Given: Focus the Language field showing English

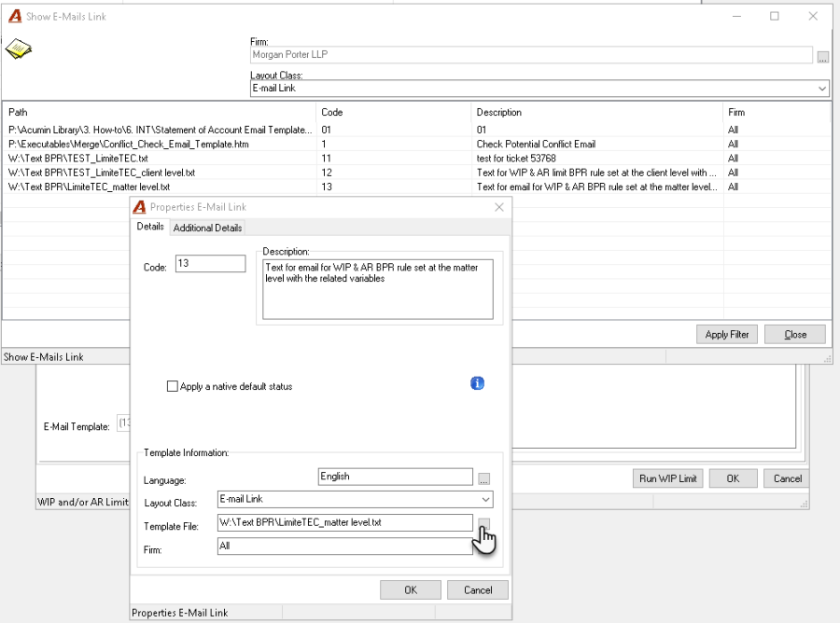Looking at the screenshot, I should point(396,477).
